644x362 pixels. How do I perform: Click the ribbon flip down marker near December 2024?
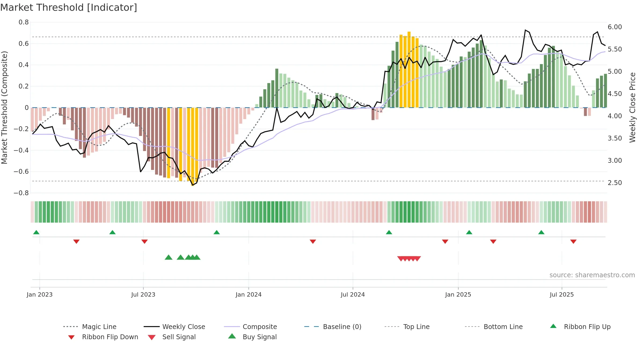tap(445, 242)
